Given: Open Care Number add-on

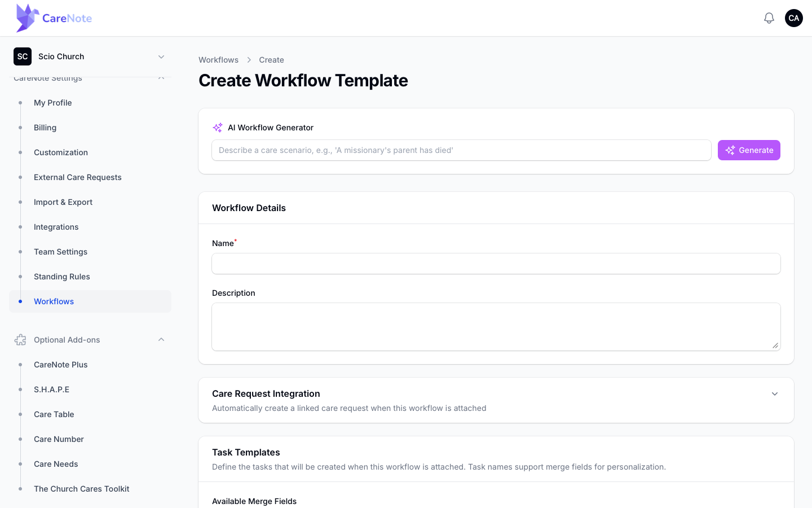Looking at the screenshot, I should tap(90, 439).
